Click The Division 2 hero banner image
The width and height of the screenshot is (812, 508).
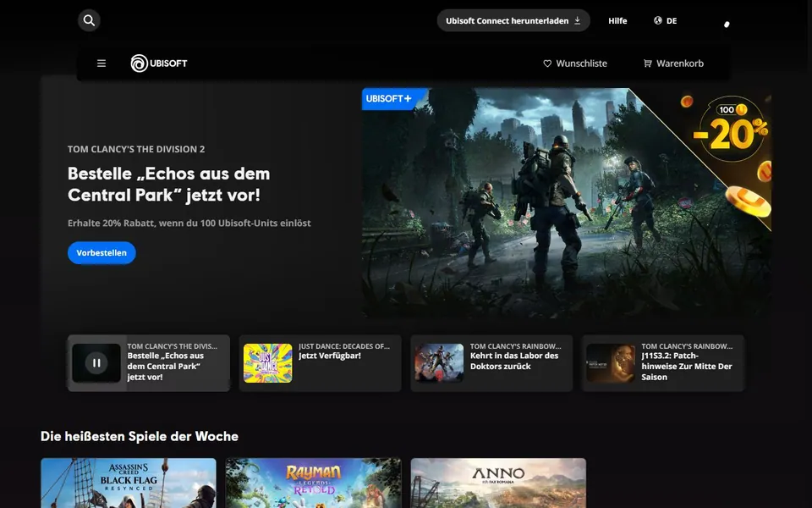[x=567, y=202]
